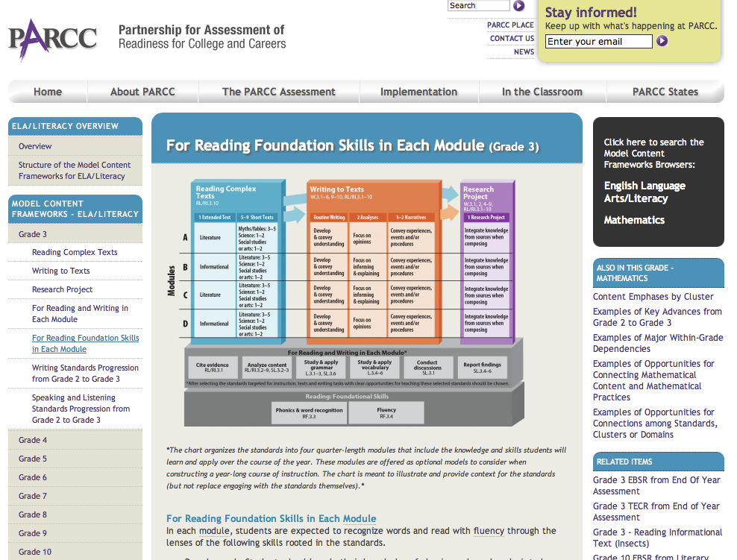Viewport: 737px width, 560px height.
Task: Submit email with the purple arrow icon
Action: pyautogui.click(x=662, y=41)
